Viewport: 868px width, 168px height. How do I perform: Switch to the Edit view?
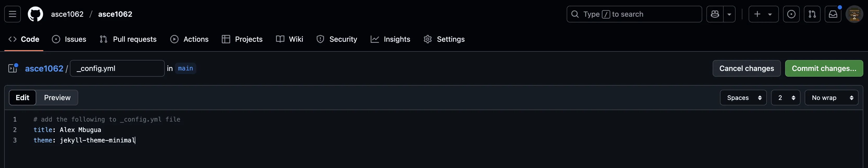pos(23,98)
